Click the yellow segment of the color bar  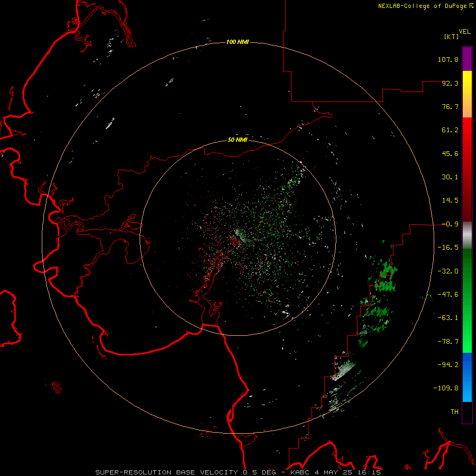pos(467,94)
